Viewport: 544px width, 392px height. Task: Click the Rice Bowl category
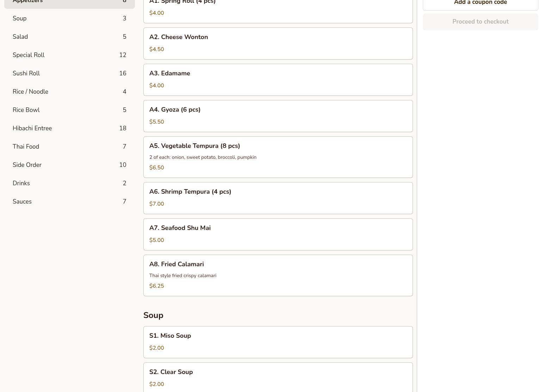(69, 110)
